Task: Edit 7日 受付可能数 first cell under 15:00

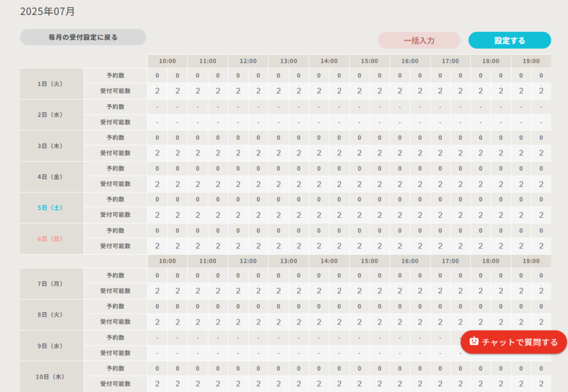Action: coord(359,291)
